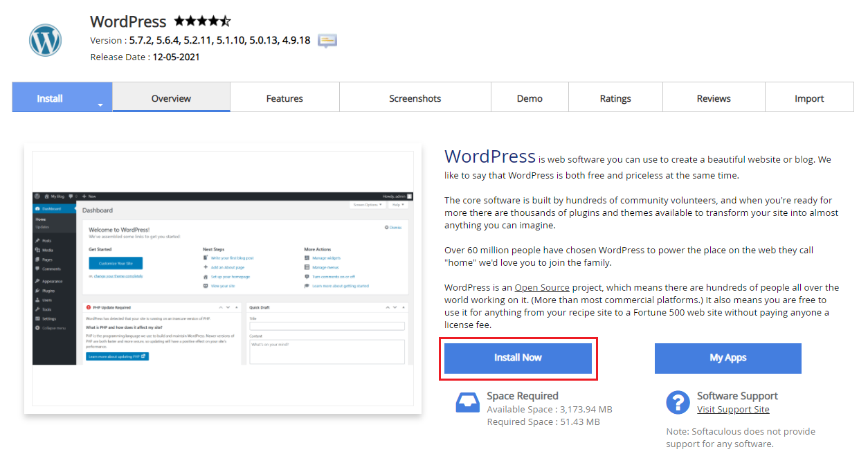
Task: Open the Install tab
Action: pyautogui.click(x=50, y=98)
